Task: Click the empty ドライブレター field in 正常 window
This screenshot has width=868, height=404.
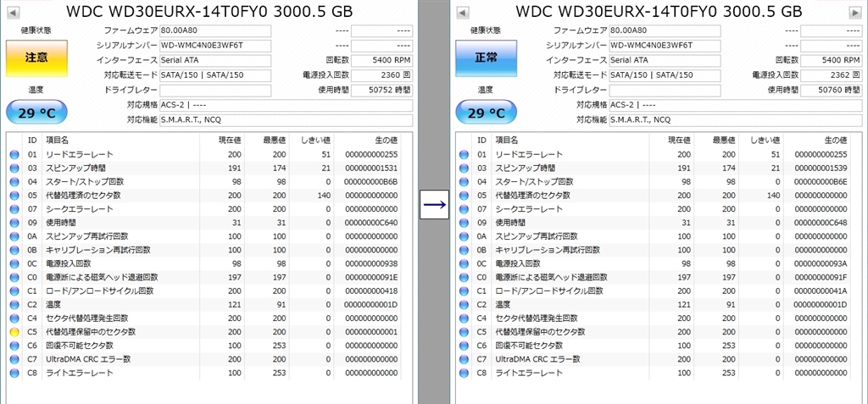Action: (x=665, y=90)
